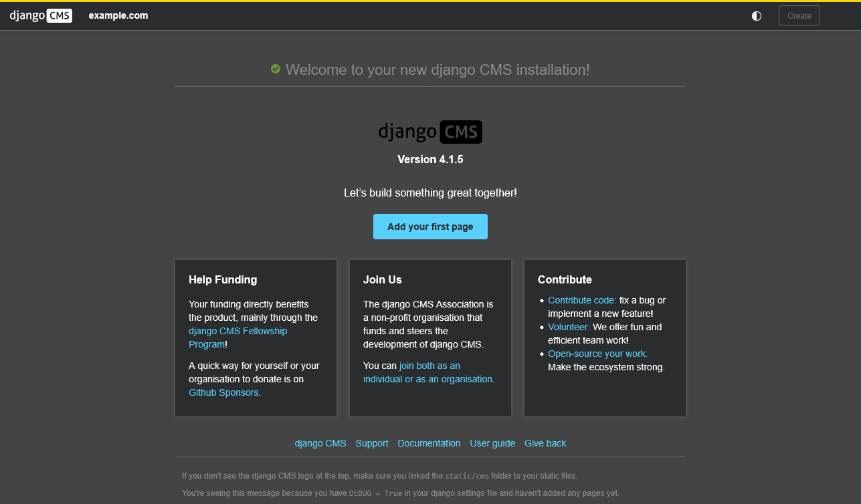Open the django CMS Fellowship Program link
Screen dimensions: 861x504
point(238,338)
